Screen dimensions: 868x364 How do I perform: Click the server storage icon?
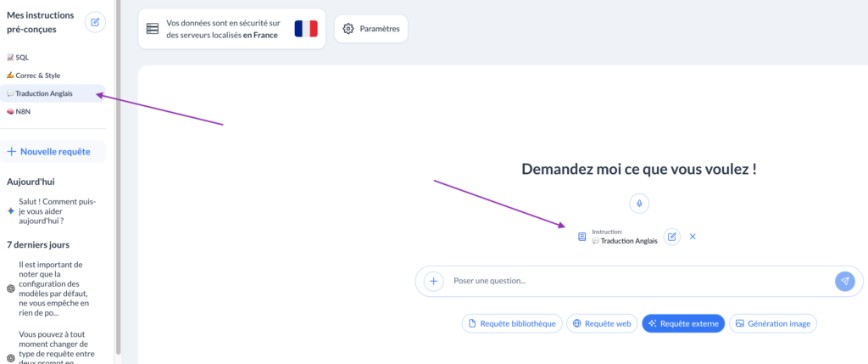tap(153, 29)
